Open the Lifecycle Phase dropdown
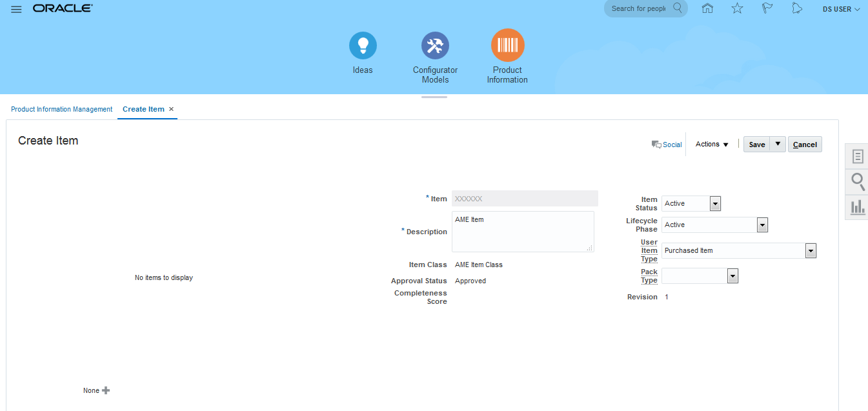The width and height of the screenshot is (868, 411). pyautogui.click(x=762, y=225)
